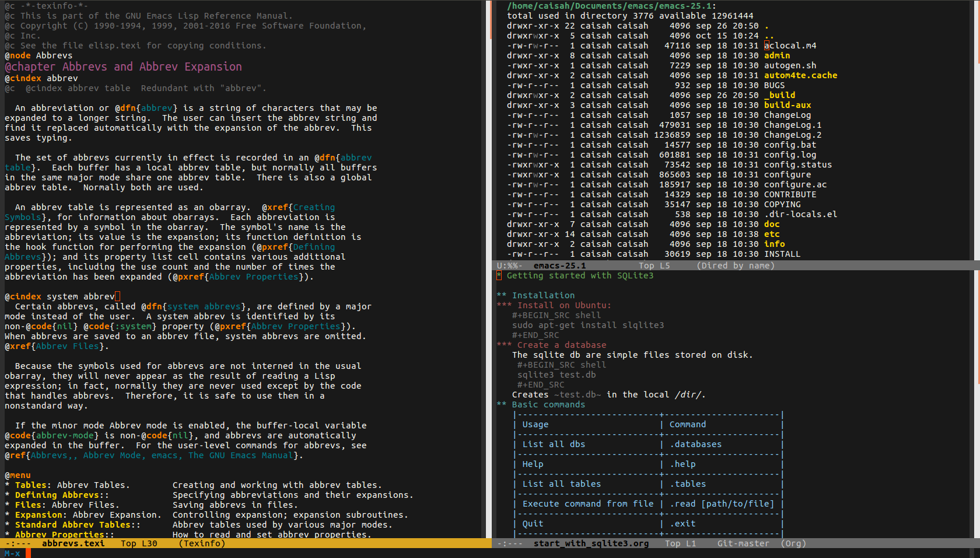Click start_with_sqlite3.org mode line buffer name

(591, 543)
